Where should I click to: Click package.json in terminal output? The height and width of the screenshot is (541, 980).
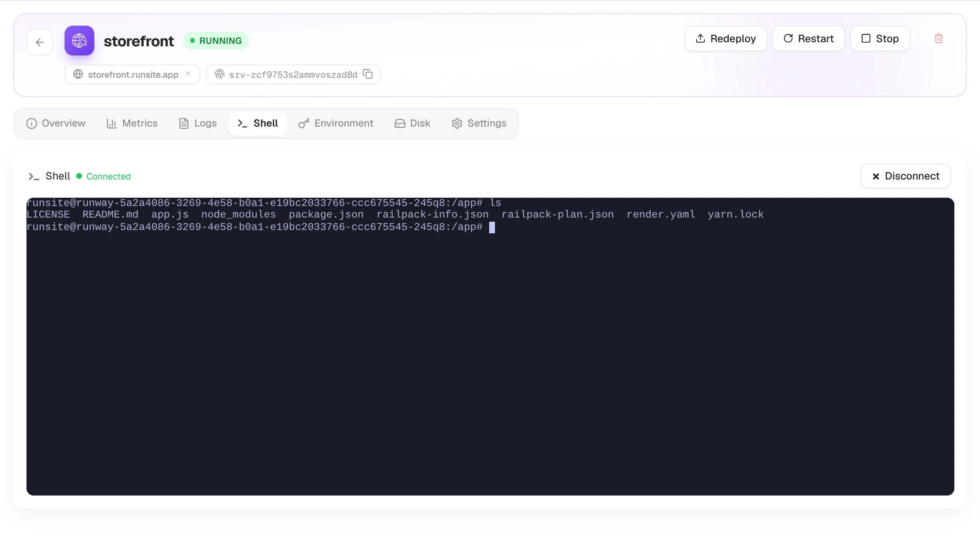point(326,214)
